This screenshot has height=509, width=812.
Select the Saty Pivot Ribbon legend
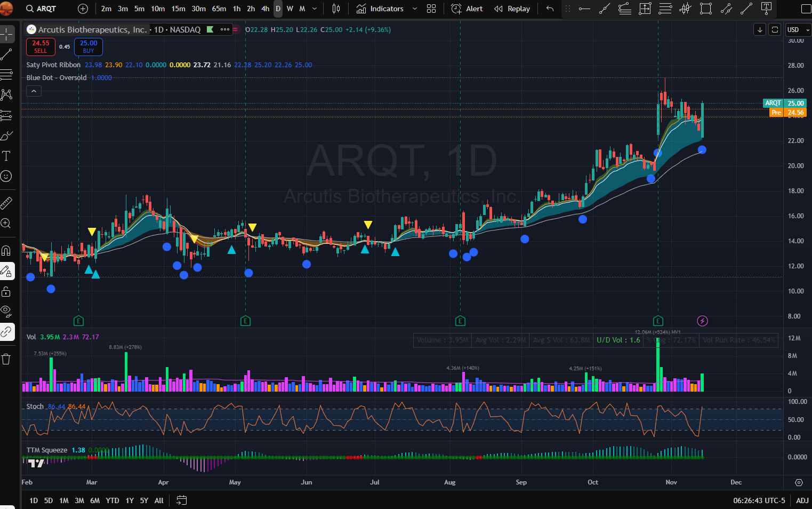click(x=53, y=65)
